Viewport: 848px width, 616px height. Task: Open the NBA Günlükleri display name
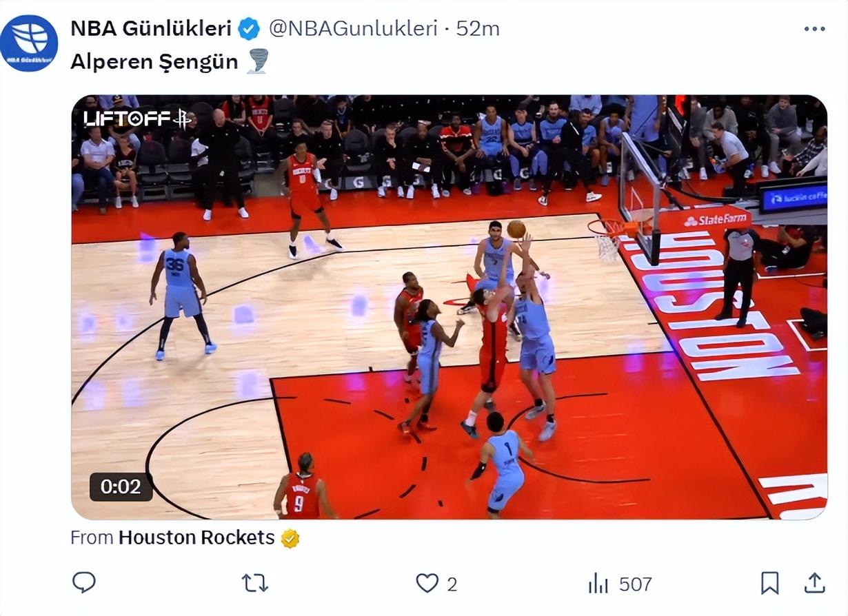(151, 28)
